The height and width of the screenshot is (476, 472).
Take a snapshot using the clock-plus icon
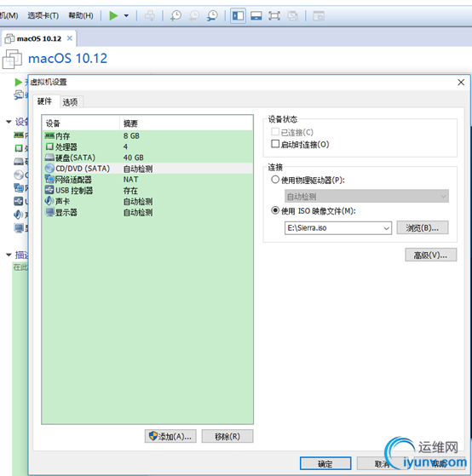176,15
